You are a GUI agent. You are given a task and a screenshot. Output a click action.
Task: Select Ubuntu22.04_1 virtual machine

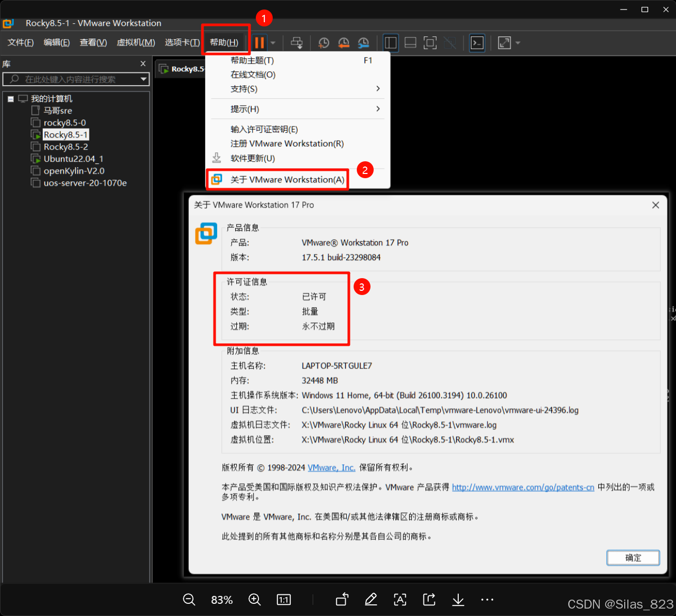73,159
